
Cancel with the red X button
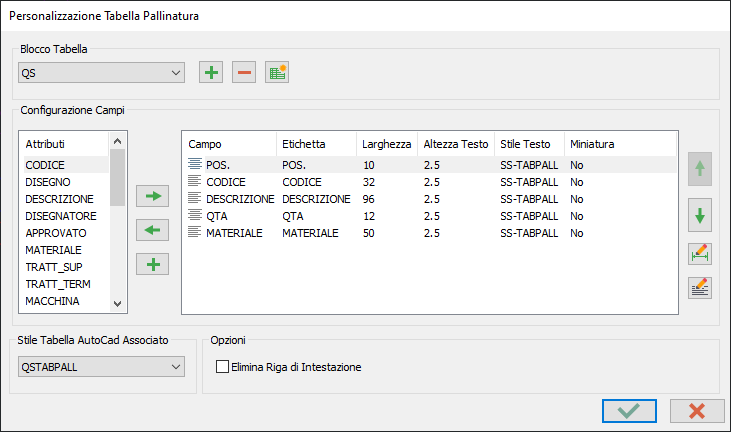pyautogui.click(x=697, y=410)
